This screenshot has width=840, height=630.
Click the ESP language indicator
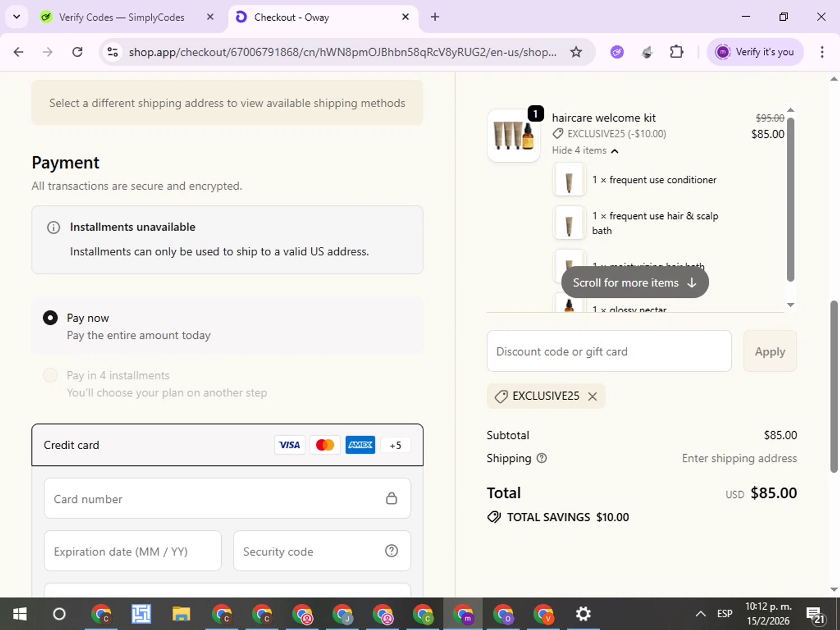pos(725,614)
